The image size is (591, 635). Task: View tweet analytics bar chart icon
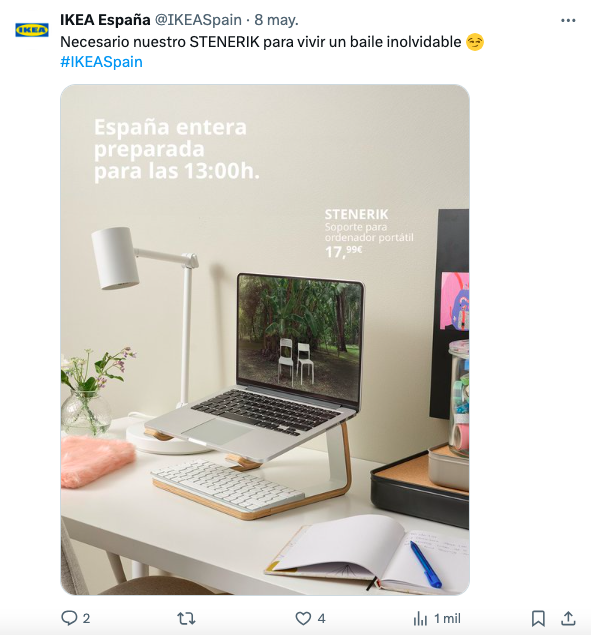click(420, 619)
